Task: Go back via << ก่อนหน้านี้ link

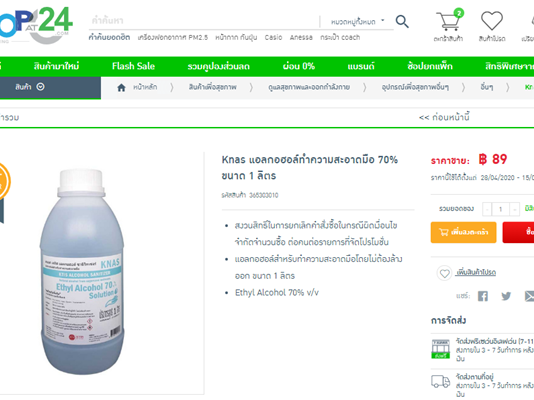Action: pos(444,117)
